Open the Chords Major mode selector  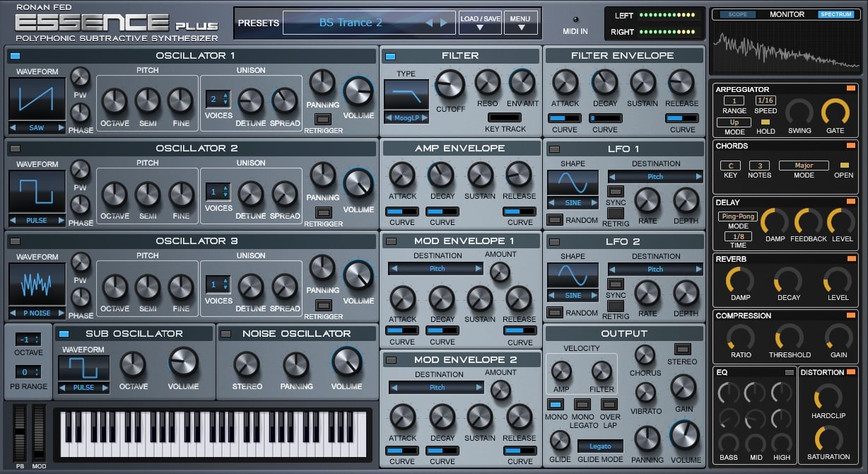(804, 166)
